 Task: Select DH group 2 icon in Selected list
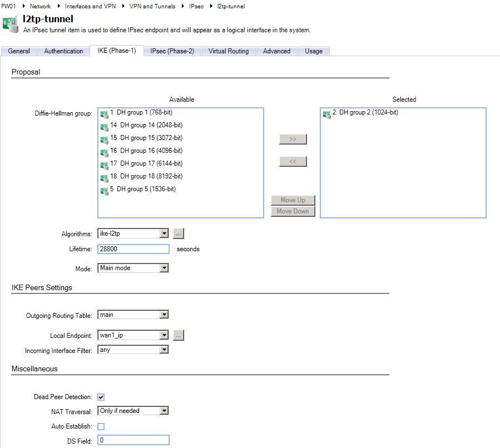[x=326, y=113]
